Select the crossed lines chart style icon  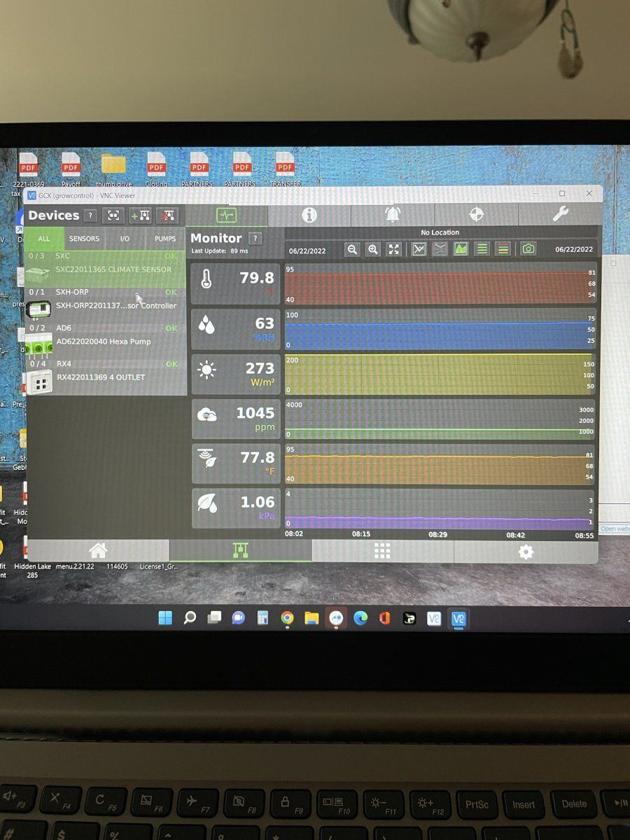[x=440, y=249]
